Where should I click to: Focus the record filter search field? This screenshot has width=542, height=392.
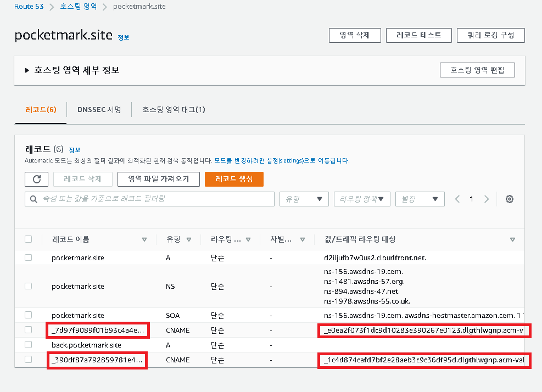(x=150, y=199)
